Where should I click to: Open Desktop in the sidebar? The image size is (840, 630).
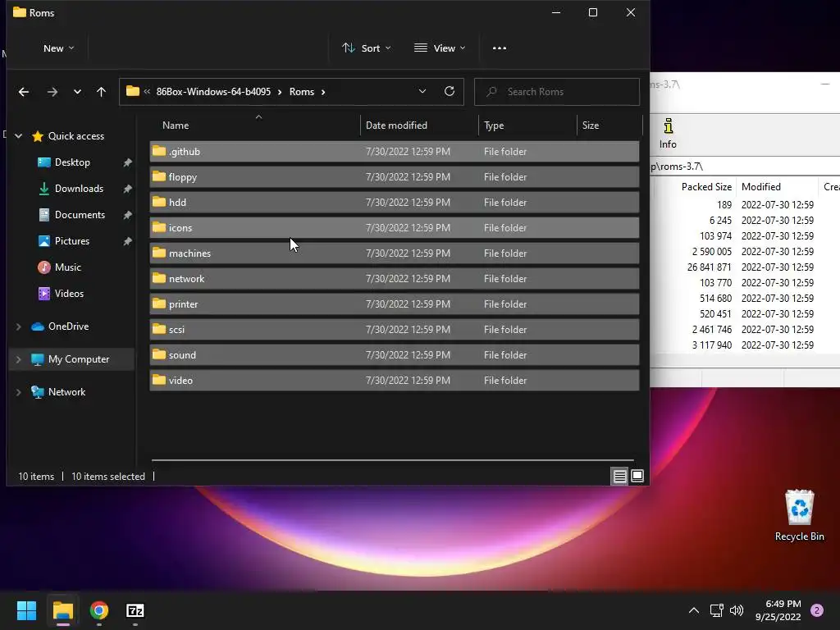click(x=72, y=162)
